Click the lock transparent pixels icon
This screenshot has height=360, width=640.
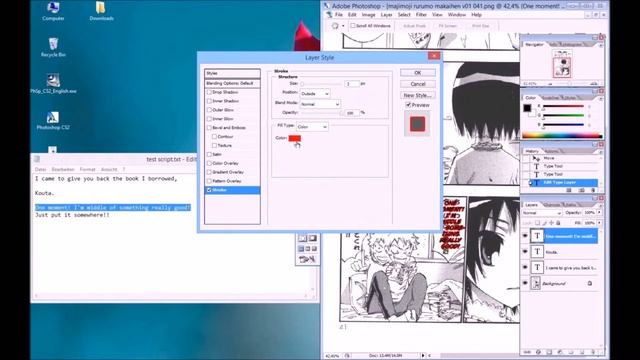(538, 223)
